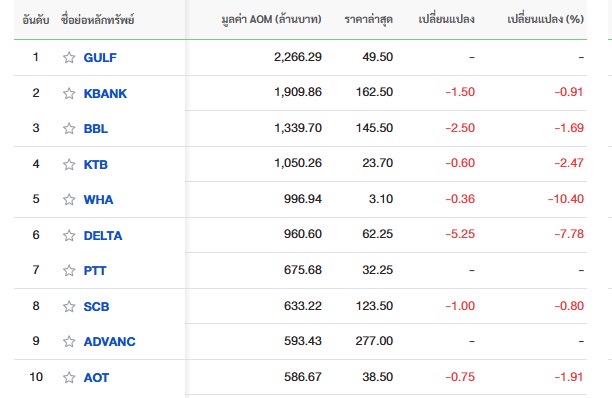Click the star icon beside PTT
The image size is (612, 398).
[x=69, y=270]
